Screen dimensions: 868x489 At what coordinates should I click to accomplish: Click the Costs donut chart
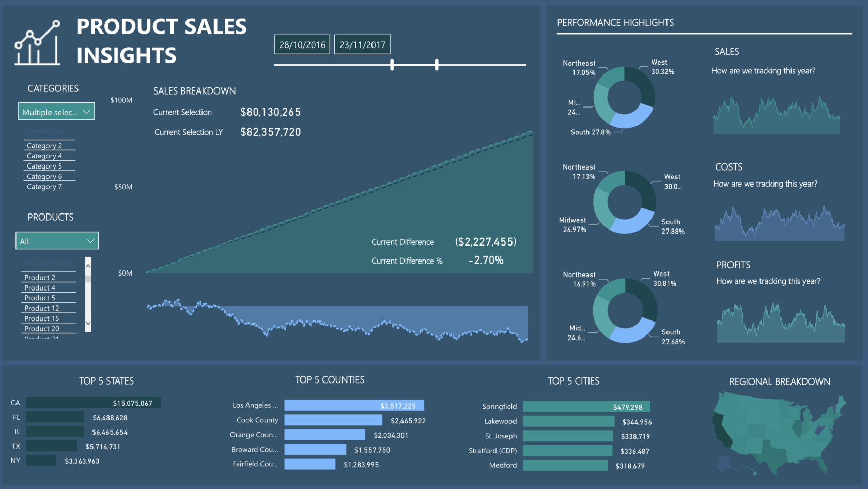pos(625,202)
